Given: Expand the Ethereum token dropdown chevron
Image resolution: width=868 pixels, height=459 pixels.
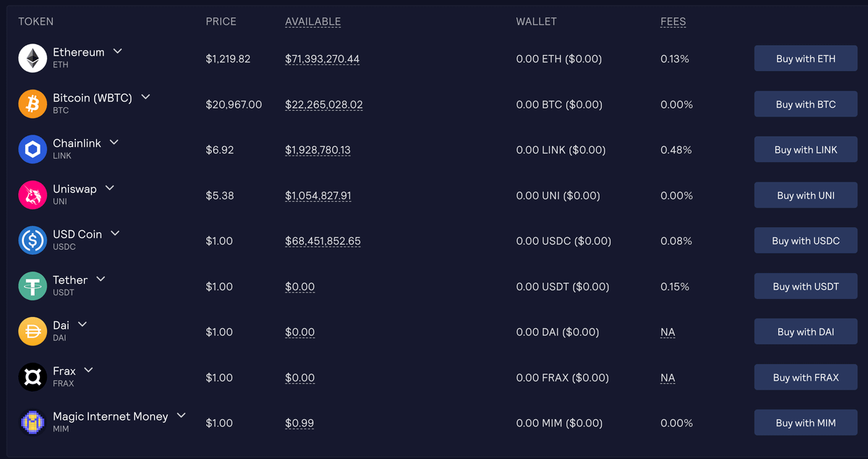Looking at the screenshot, I should 118,51.
